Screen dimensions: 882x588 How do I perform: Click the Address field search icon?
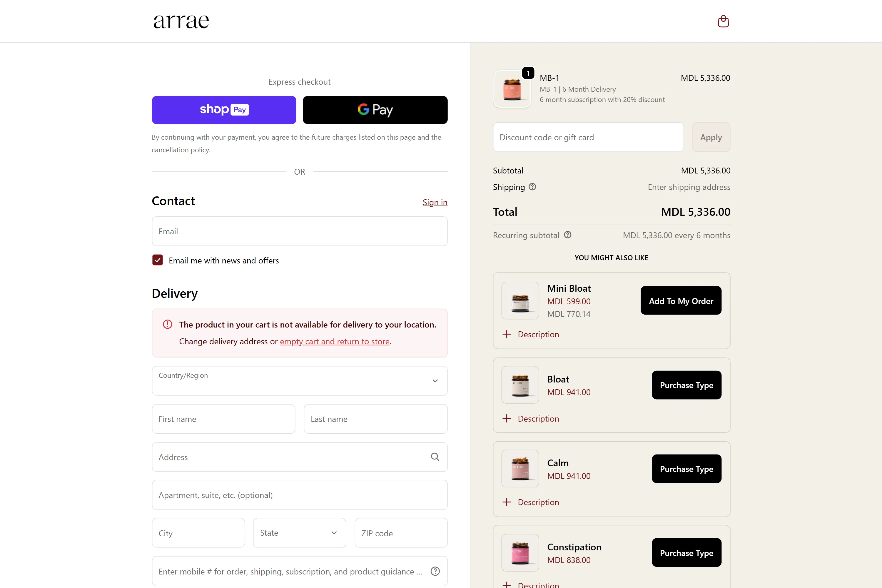coord(435,457)
